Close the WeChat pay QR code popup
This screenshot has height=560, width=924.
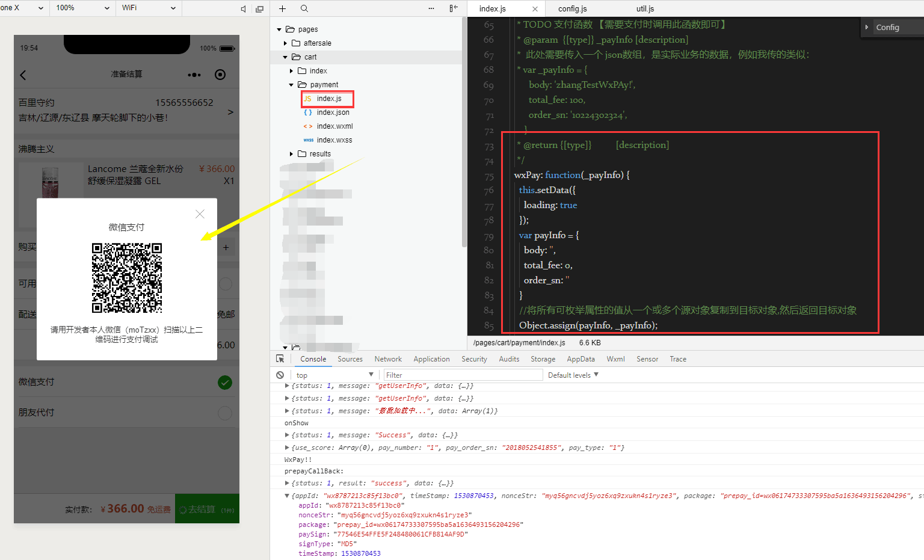click(x=200, y=214)
